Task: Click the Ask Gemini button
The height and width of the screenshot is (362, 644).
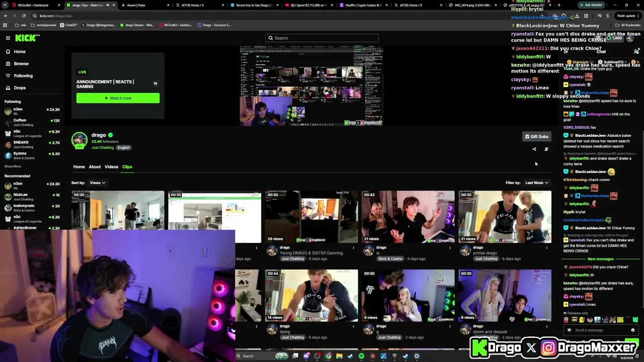Action: pos(591,5)
